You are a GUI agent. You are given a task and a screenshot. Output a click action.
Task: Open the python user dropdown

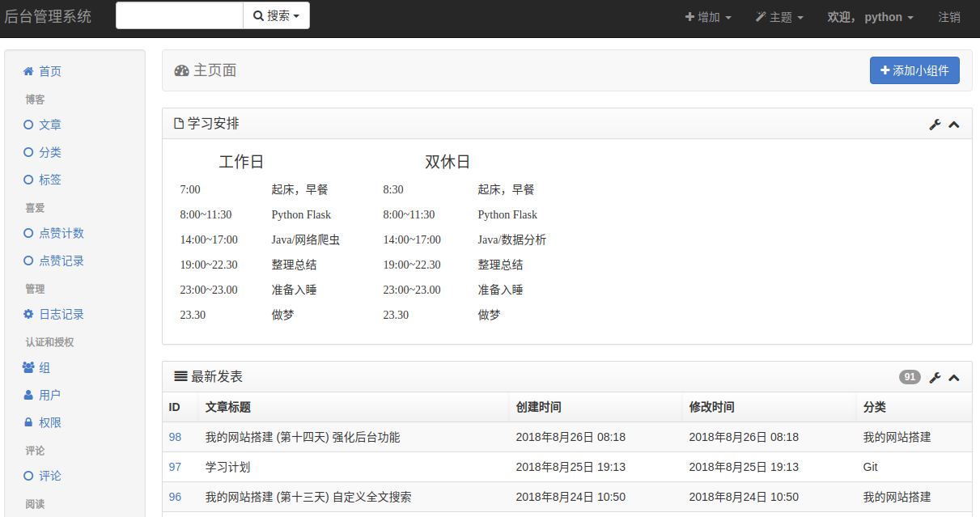871,17
